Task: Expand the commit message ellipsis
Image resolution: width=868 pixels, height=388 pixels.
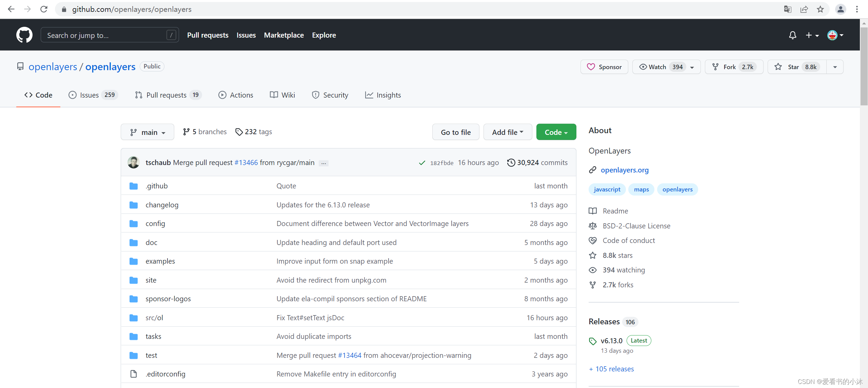Action: coord(324,163)
